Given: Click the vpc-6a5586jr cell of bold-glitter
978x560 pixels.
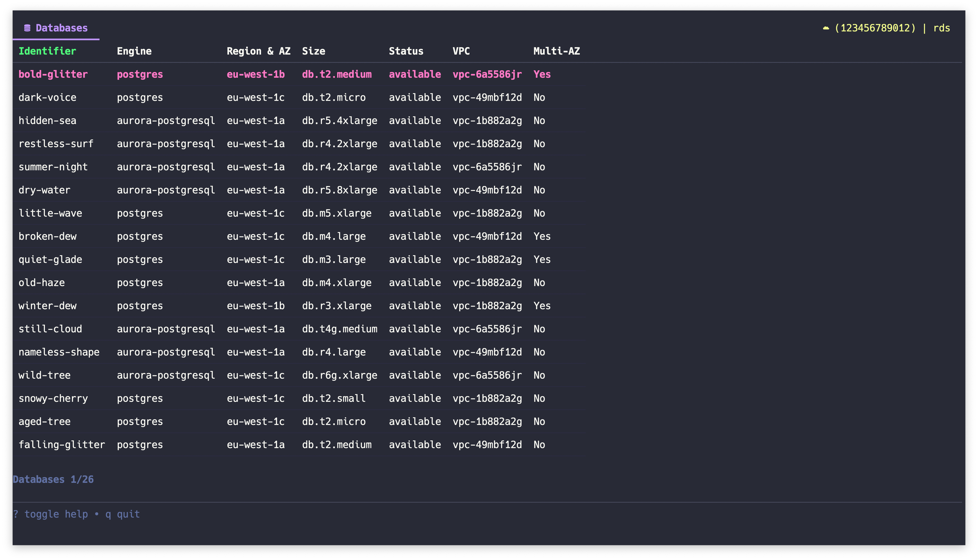Looking at the screenshot, I should (487, 74).
